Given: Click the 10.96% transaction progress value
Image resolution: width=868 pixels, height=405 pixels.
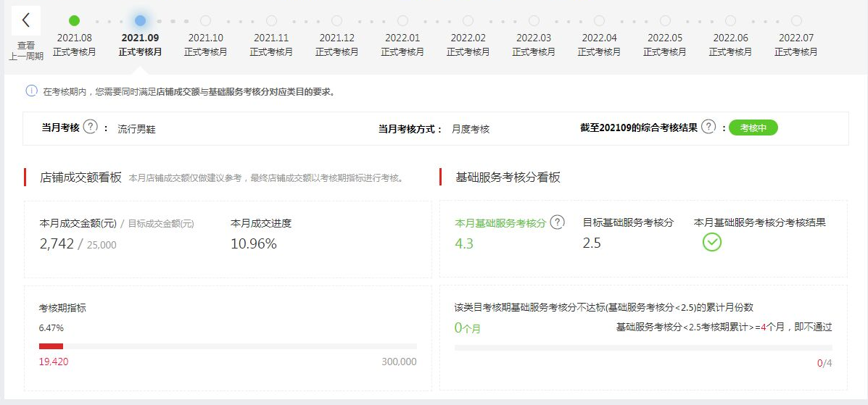Looking at the screenshot, I should point(254,243).
